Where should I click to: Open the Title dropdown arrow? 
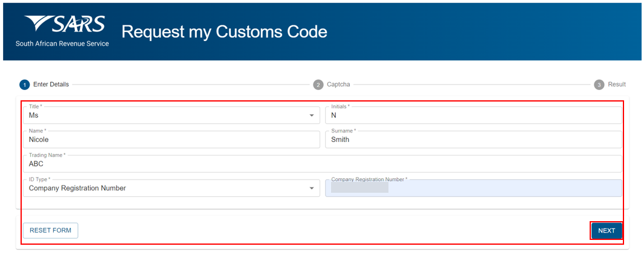pyautogui.click(x=311, y=116)
